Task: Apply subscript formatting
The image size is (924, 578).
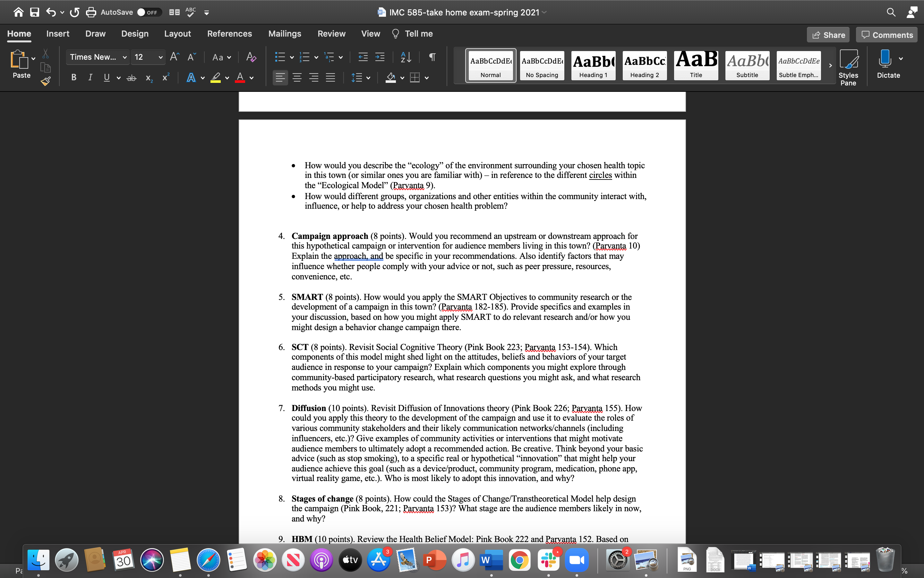Action: [x=149, y=78]
